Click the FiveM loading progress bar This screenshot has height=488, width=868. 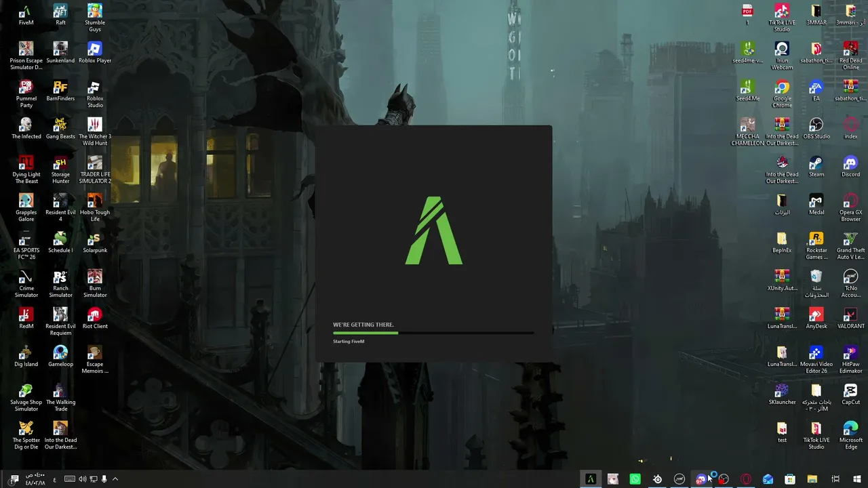click(433, 333)
